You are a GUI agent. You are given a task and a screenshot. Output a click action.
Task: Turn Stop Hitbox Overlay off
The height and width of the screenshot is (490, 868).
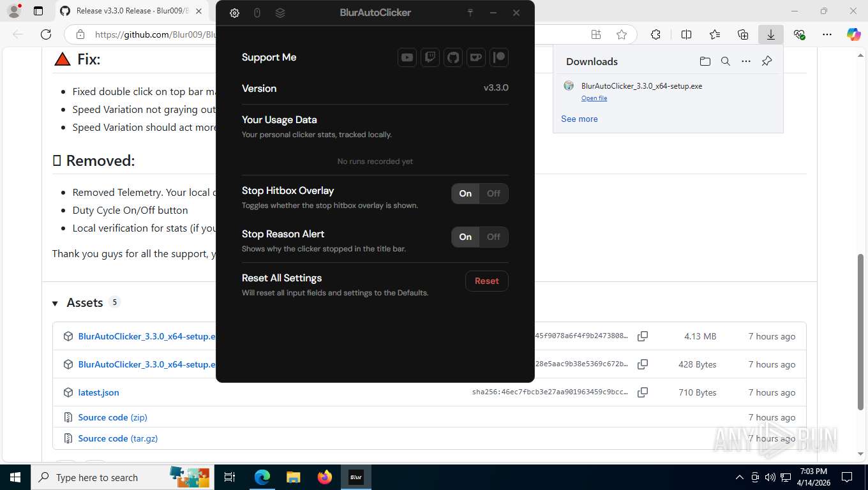click(x=494, y=193)
